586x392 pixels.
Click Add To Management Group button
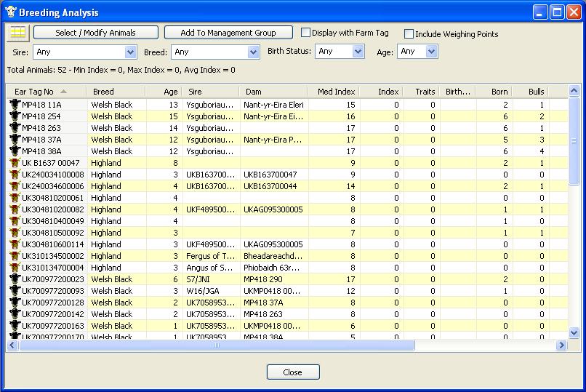[228, 33]
